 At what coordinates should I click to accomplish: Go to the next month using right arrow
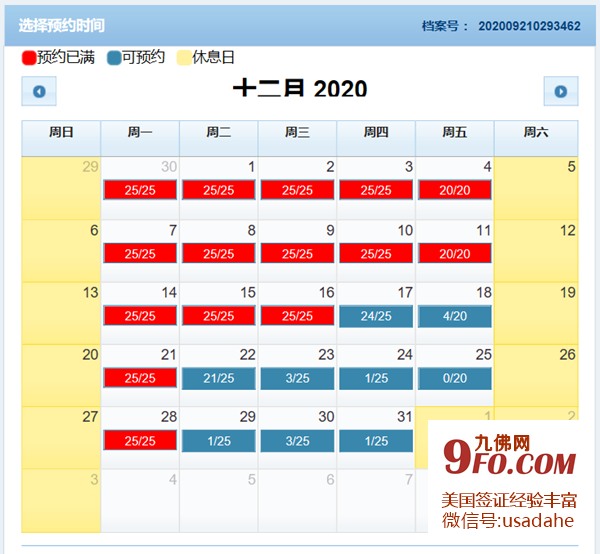tap(560, 91)
